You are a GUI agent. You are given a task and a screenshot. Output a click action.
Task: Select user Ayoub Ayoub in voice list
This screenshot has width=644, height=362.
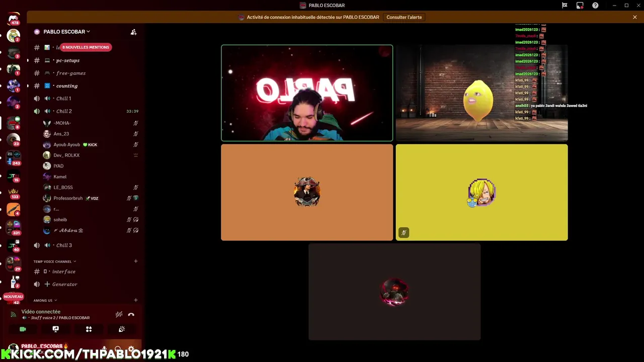[91, 145]
